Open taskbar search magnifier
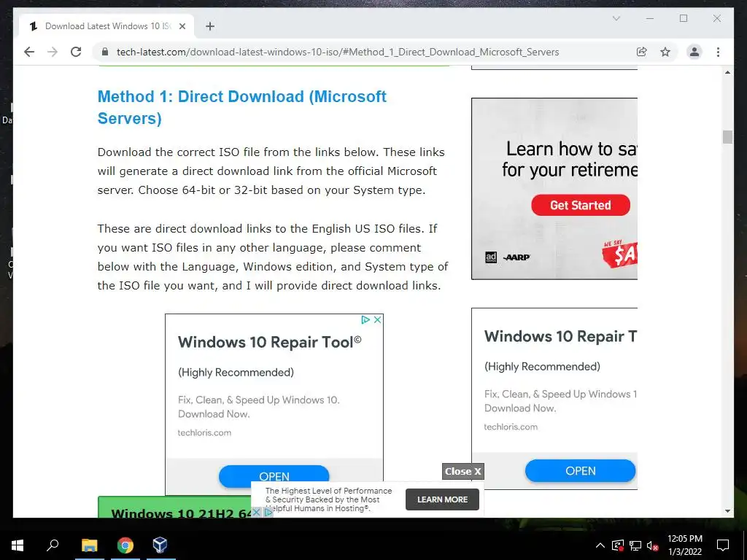 pos(53,545)
